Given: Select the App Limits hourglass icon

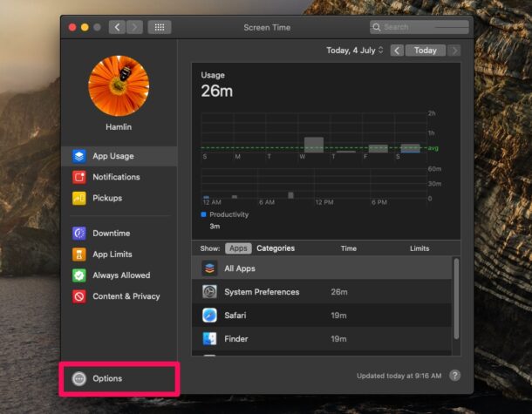Looking at the screenshot, I should click(79, 255).
